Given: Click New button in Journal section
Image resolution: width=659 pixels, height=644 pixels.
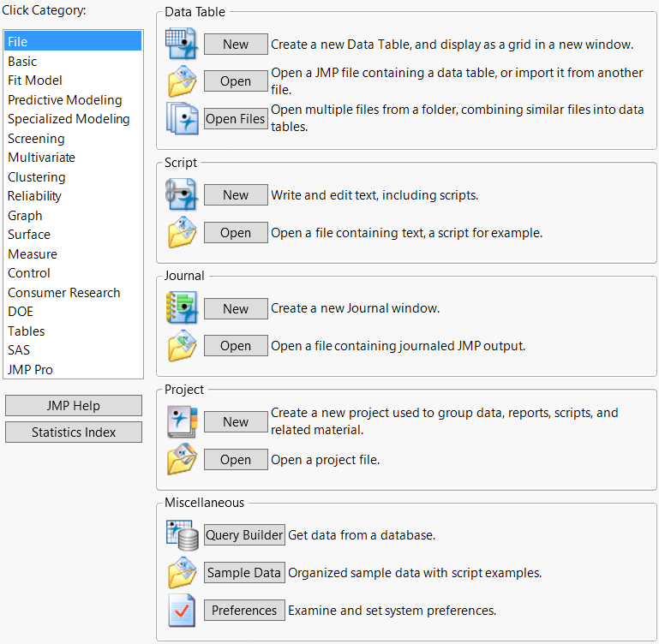Looking at the screenshot, I should pos(236,309).
